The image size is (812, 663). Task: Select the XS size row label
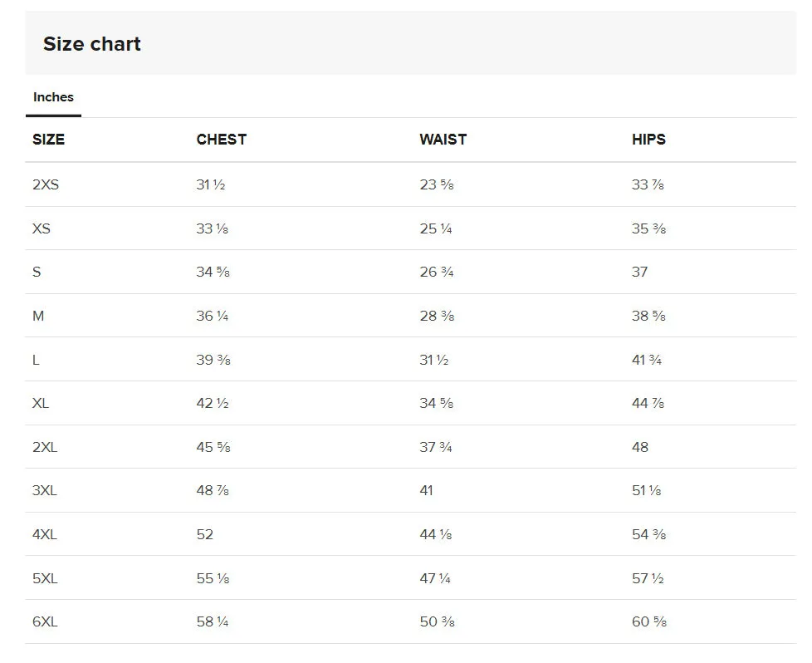42,228
